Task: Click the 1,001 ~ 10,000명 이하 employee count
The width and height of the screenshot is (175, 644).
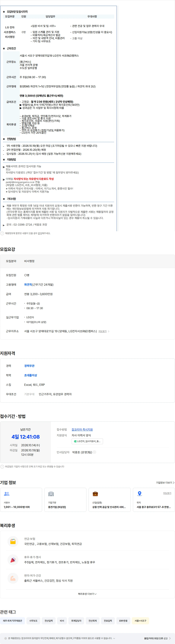Action: 17,507
